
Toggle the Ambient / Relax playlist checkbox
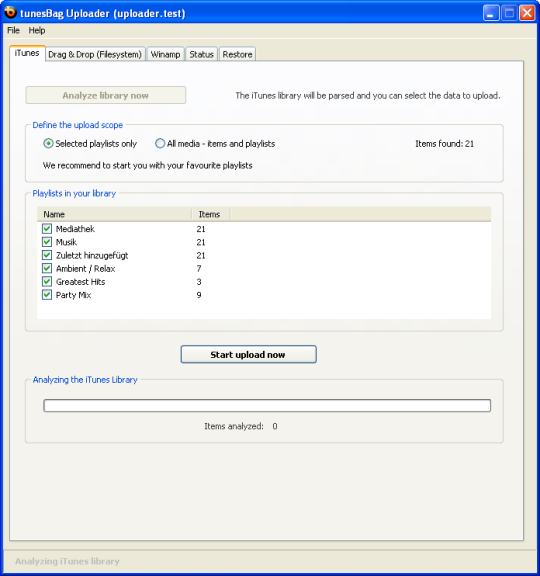pyautogui.click(x=47, y=269)
